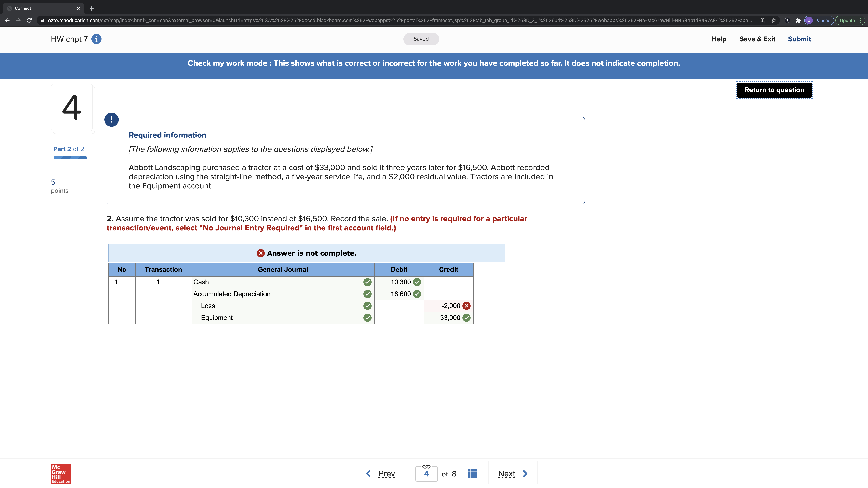Click the info icon beside HW chpt 7
This screenshot has height=488, width=868.
pos(96,39)
